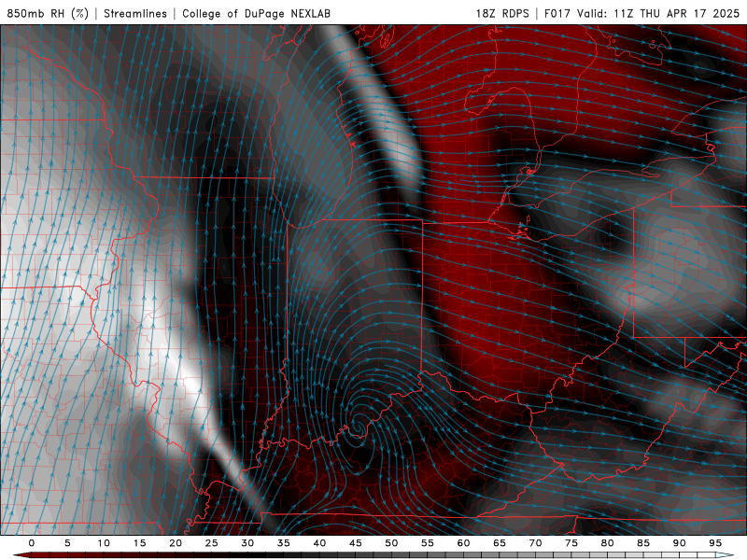Image resolution: width=747 pixels, height=560 pixels.
Task: Click the "0" colorbar label
Action: pyautogui.click(x=32, y=543)
